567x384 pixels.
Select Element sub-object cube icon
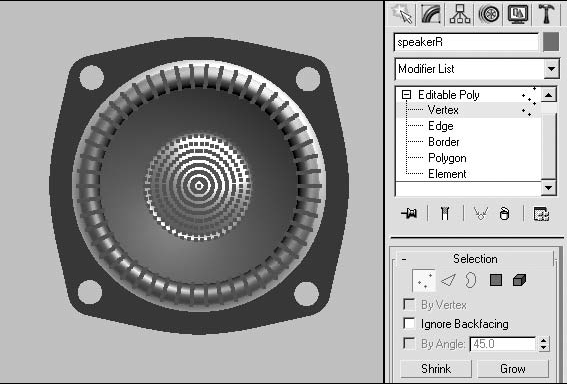coord(519,280)
